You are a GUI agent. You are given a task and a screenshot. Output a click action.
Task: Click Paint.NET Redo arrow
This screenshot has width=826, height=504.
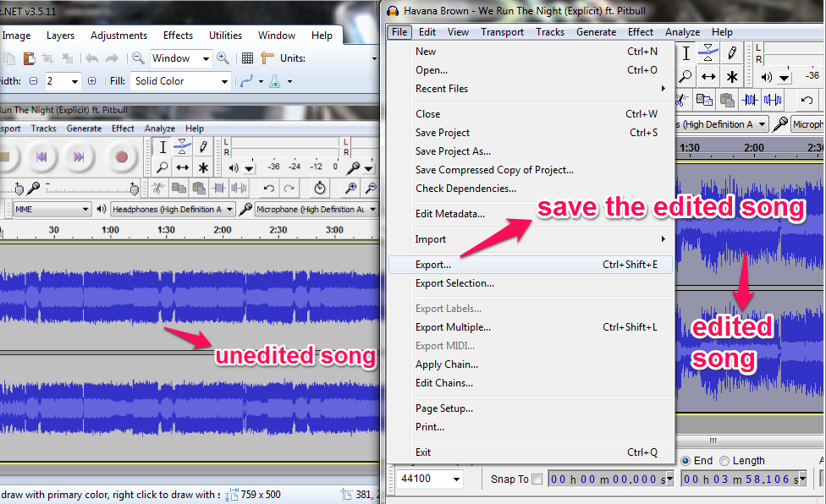112,58
